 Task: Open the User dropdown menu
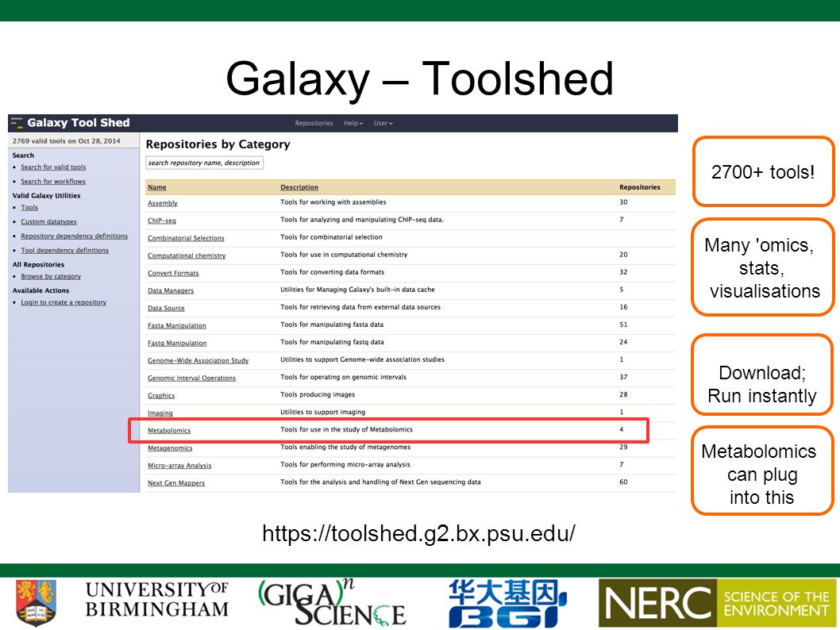(383, 123)
